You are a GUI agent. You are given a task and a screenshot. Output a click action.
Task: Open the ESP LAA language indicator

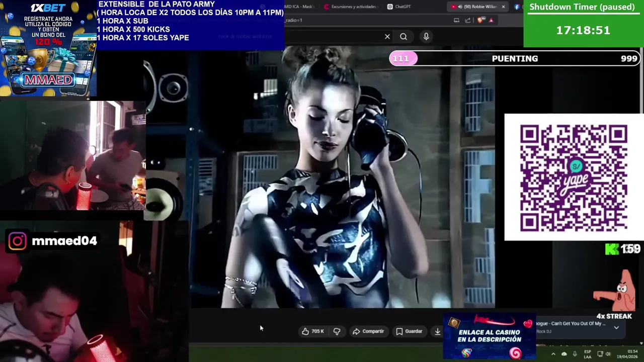[587, 354]
